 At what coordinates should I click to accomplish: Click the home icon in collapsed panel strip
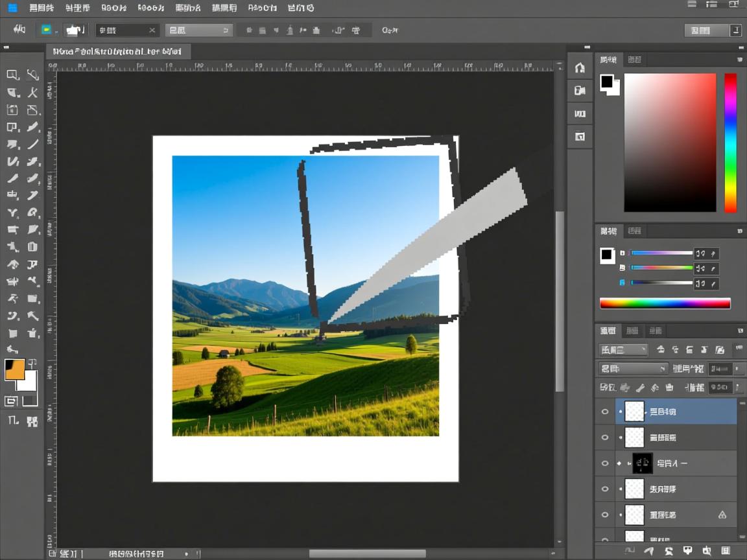(x=580, y=68)
